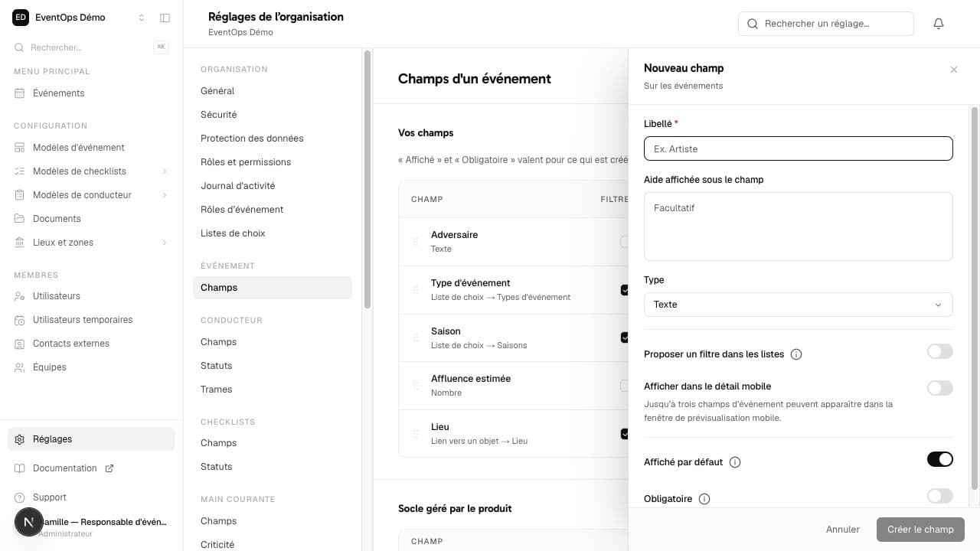Disable the Affiché par défaut switch
Viewport: 980px width, 551px height.
[x=940, y=459]
